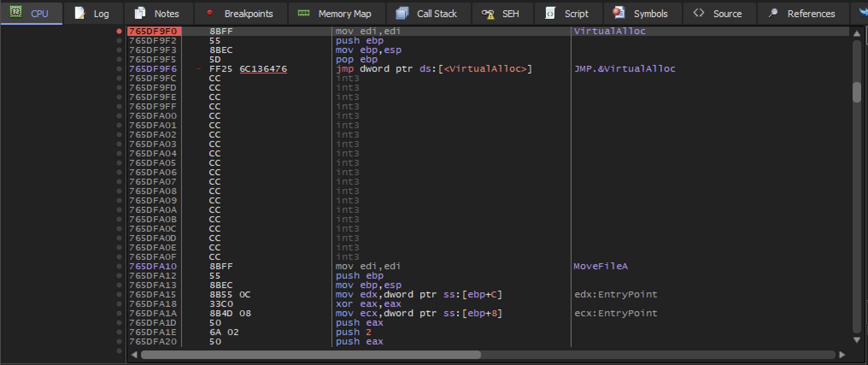Open the Symbols tab

643,13
